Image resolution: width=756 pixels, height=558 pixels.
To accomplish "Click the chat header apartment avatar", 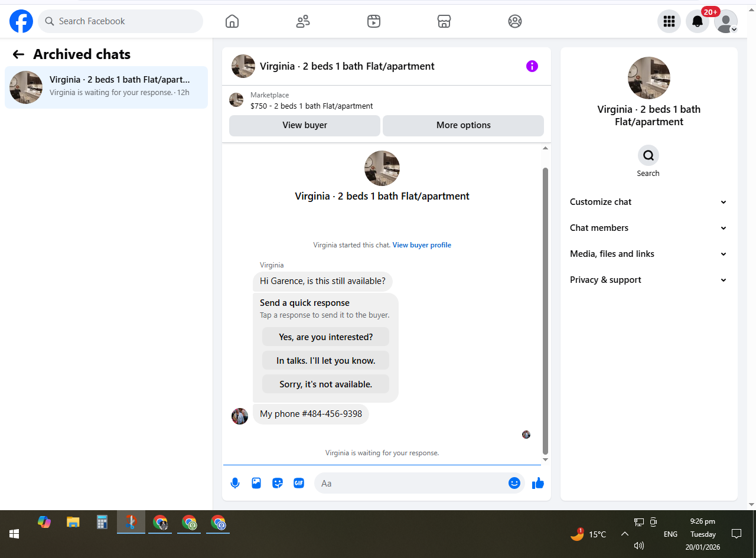I will [x=243, y=66].
